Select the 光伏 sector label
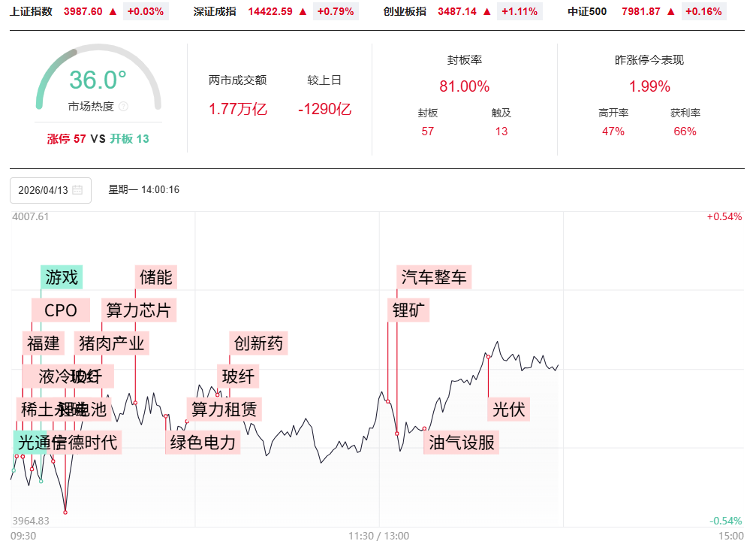The width and height of the screenshot is (756, 550). 508,409
